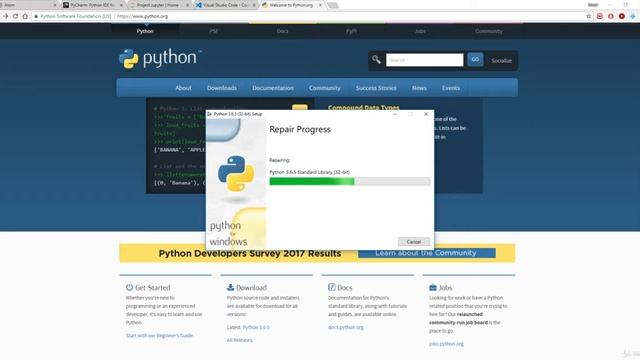Open the Downloads navigation menu
This screenshot has height=360, width=640.
click(222, 88)
